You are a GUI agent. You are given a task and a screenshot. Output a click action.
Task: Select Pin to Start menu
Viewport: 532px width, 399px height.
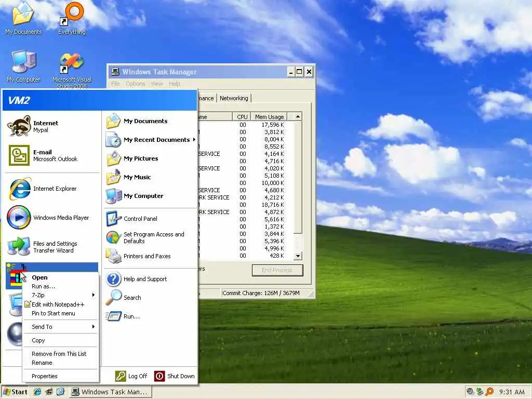(x=60, y=313)
